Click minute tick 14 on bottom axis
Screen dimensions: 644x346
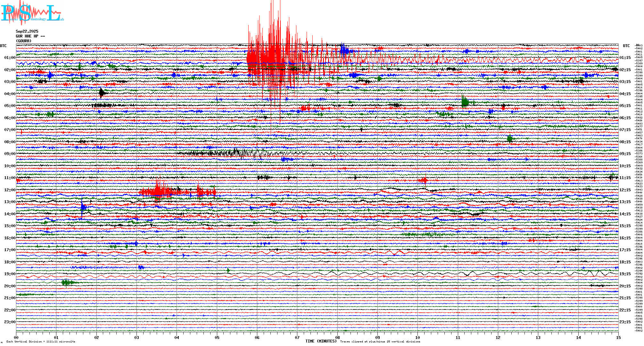579,338
